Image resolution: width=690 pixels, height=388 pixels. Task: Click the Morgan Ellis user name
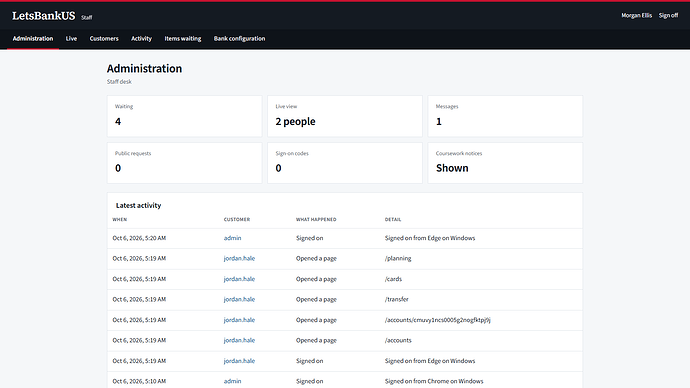tap(636, 15)
